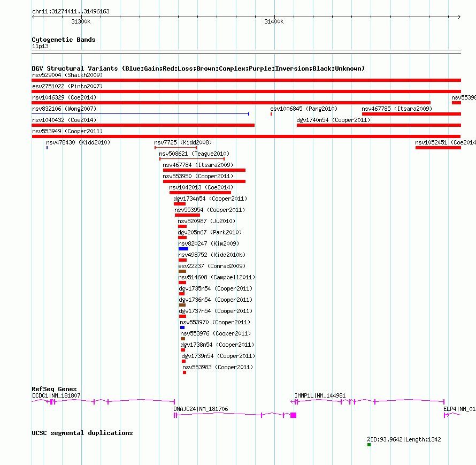
Task: Open esv1006845 (Pang2010) variant label
Action: tap(304, 109)
